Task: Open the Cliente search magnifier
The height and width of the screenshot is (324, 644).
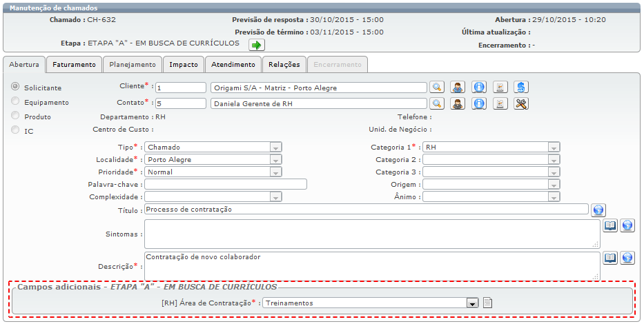Action: point(436,87)
